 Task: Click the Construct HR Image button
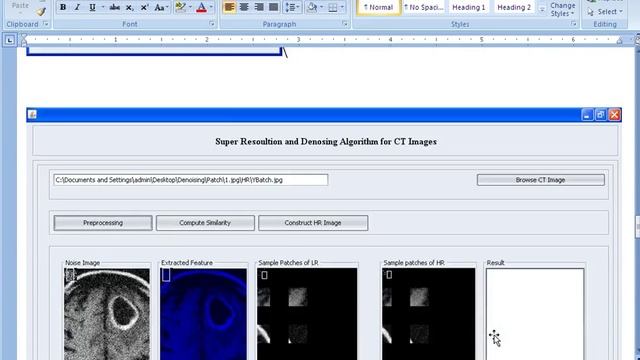pos(313,223)
